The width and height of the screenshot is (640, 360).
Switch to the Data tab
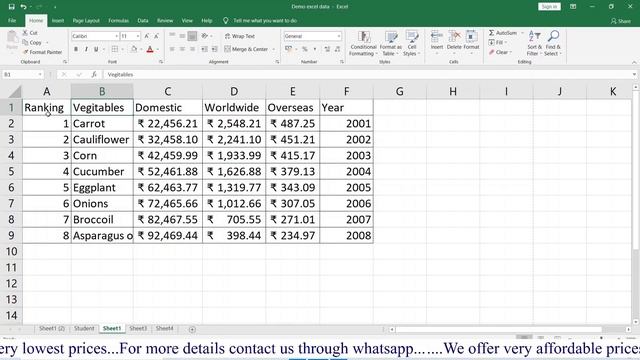click(x=143, y=20)
